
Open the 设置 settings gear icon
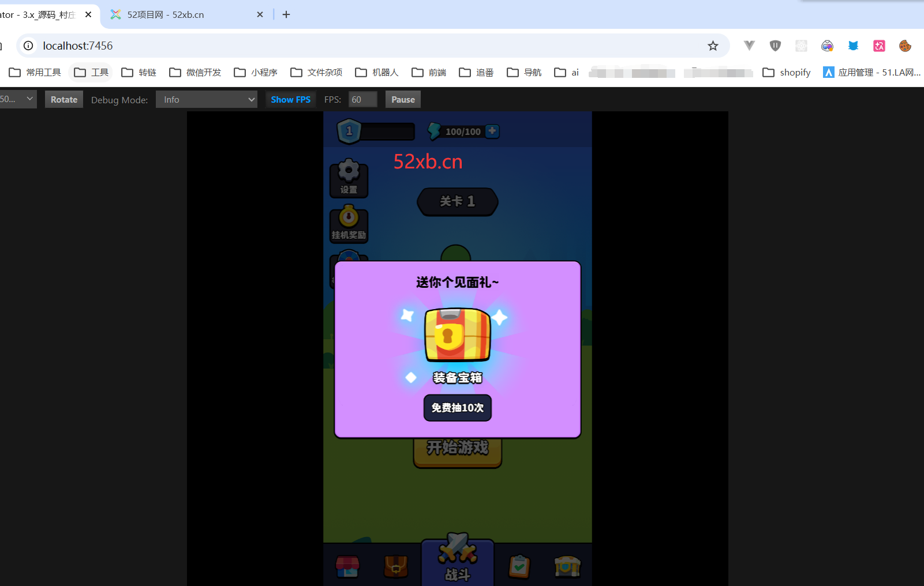click(349, 177)
